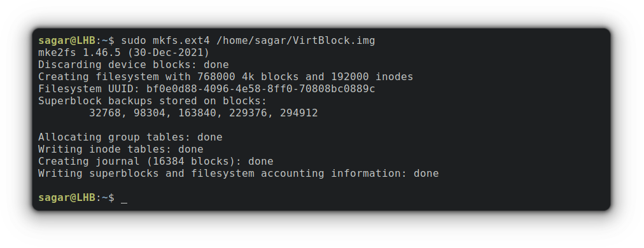Click the Writing superblocks accounting line
This screenshot has width=644, height=248.
point(238,173)
